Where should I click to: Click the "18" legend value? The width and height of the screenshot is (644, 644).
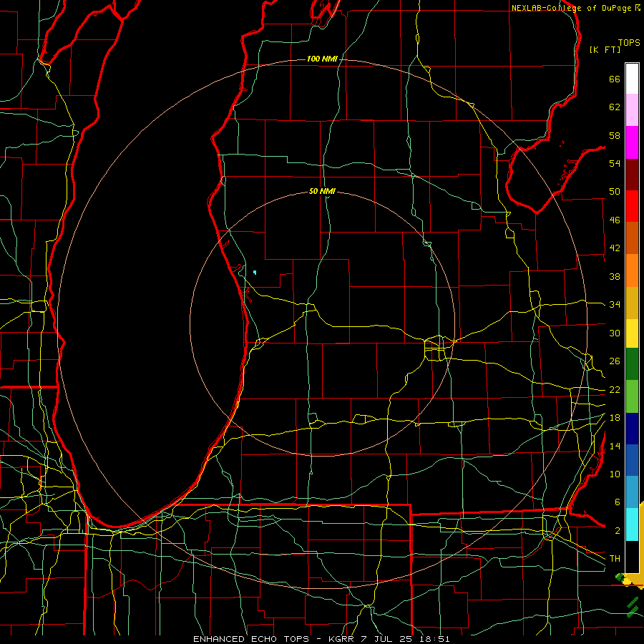(615, 418)
